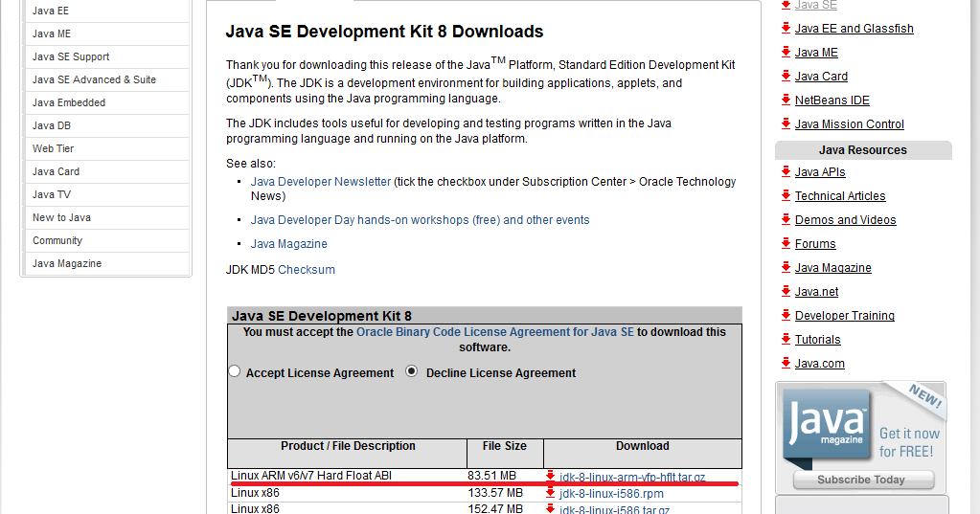Viewport: 980px width, 514px height.
Task: Open the JDK MD5 Checksum link
Action: [307, 270]
